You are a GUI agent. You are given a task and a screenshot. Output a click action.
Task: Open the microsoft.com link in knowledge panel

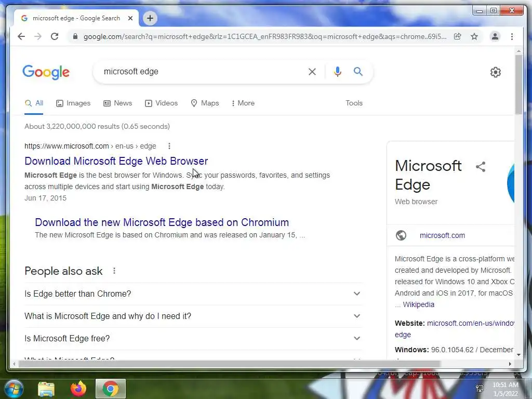coord(442,235)
